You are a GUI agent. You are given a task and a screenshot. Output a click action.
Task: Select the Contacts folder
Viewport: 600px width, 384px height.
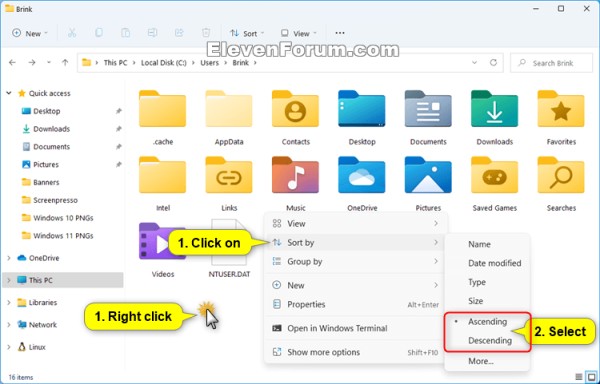pos(295,118)
